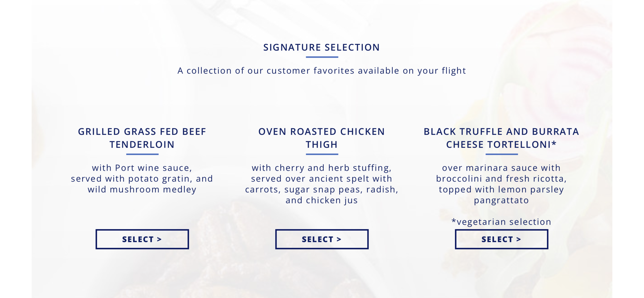Click the 'and chicken jus' text
644x298 pixels.
[322, 200]
